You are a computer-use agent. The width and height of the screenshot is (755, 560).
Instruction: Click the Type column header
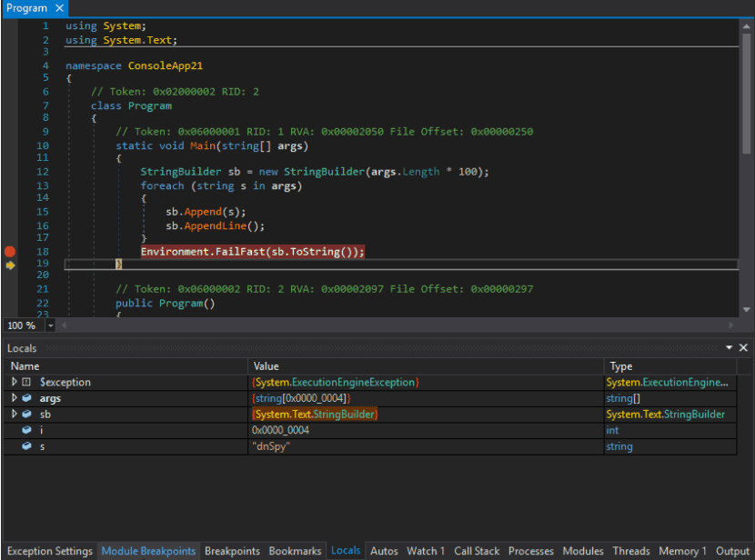pos(621,365)
